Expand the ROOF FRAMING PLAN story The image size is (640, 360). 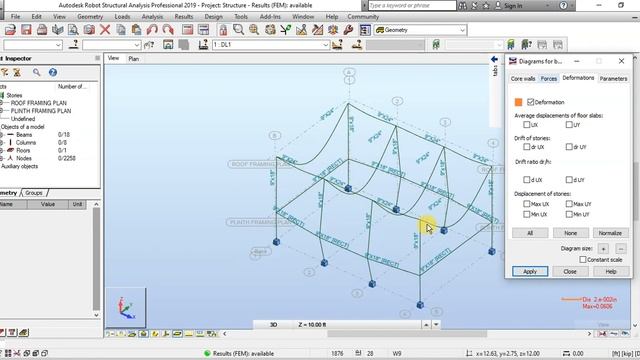coord(1,103)
